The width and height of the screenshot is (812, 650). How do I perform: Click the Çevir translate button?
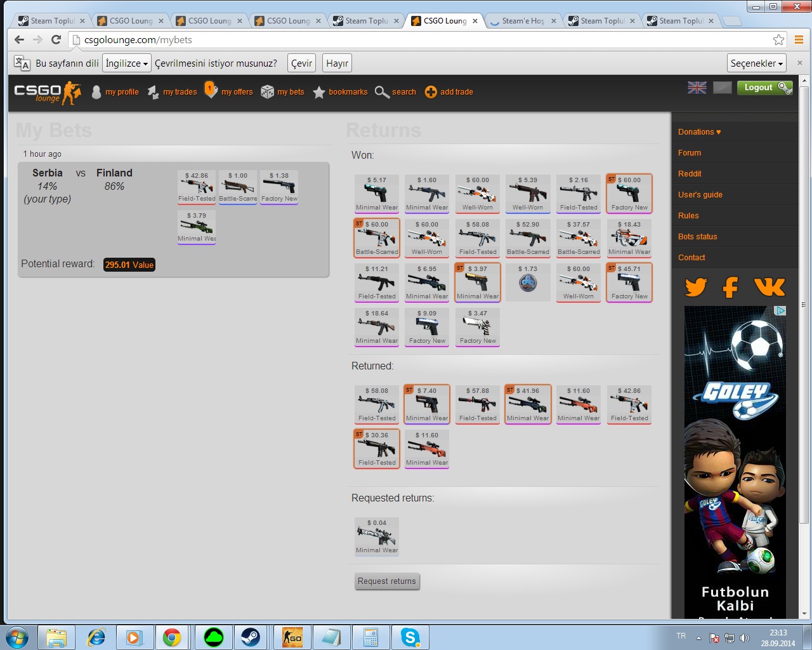click(301, 63)
